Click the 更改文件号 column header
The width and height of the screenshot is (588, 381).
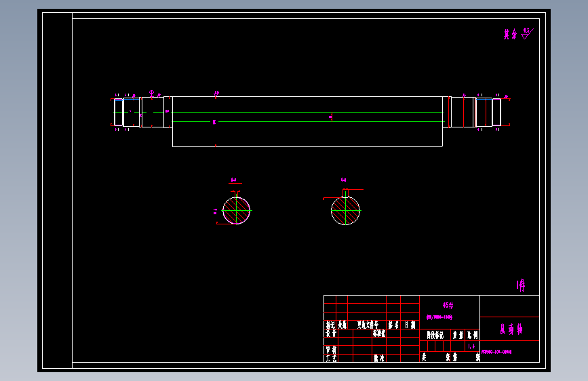(x=368, y=325)
